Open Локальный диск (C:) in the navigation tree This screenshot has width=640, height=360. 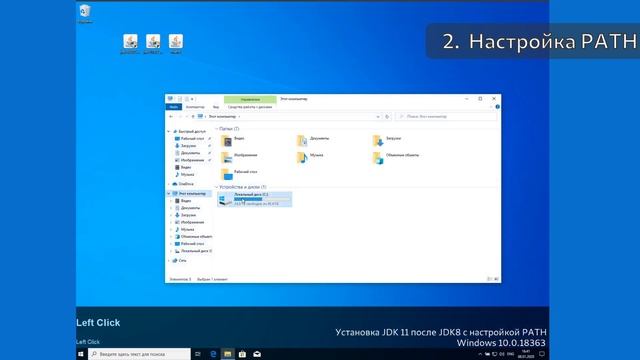193,251
